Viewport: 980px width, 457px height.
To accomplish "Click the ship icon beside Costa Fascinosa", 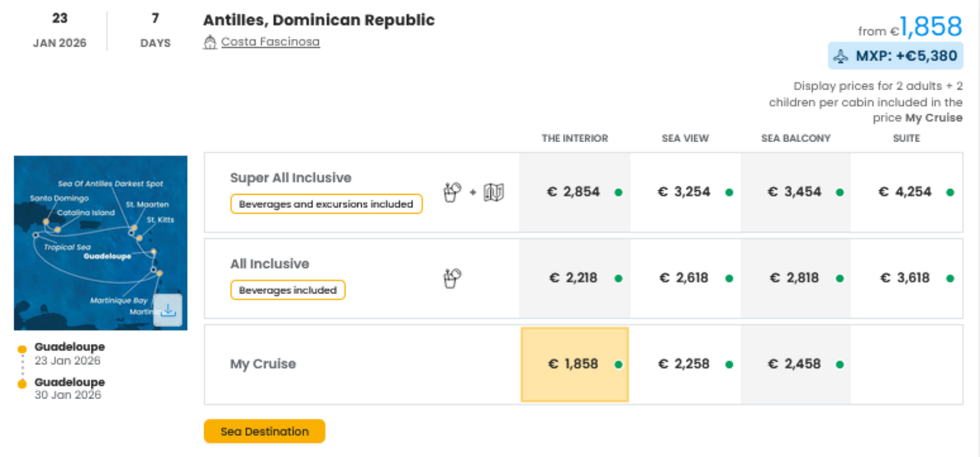I will click(210, 42).
